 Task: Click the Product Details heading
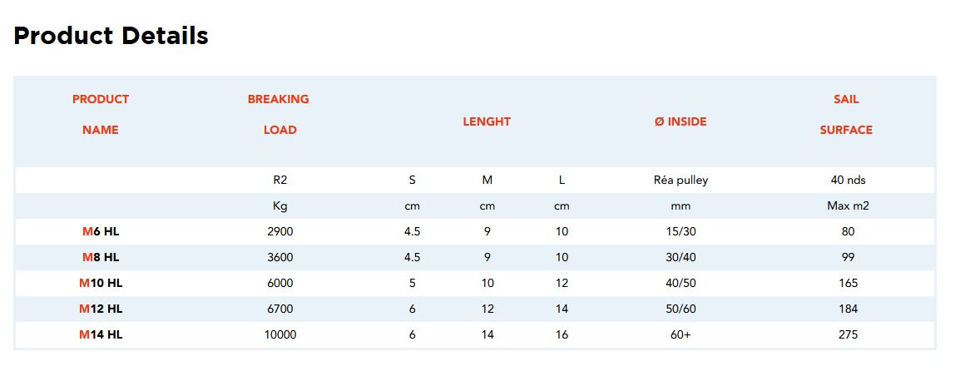click(x=111, y=37)
